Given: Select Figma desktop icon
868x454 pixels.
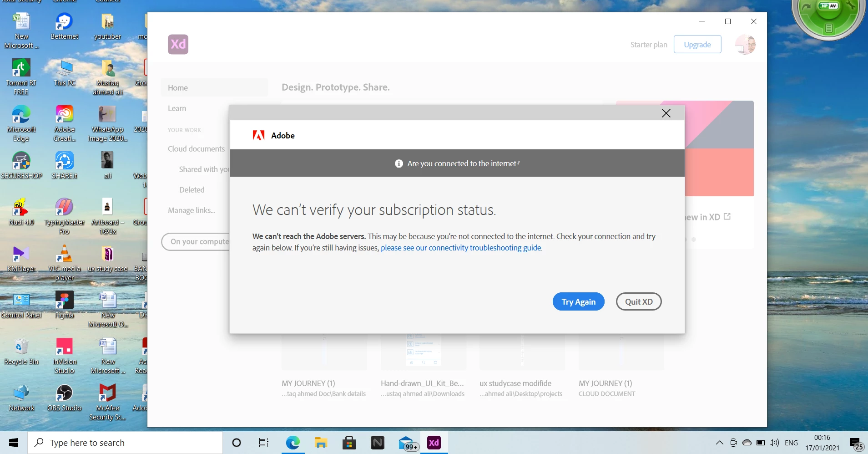Looking at the screenshot, I should pos(64,305).
